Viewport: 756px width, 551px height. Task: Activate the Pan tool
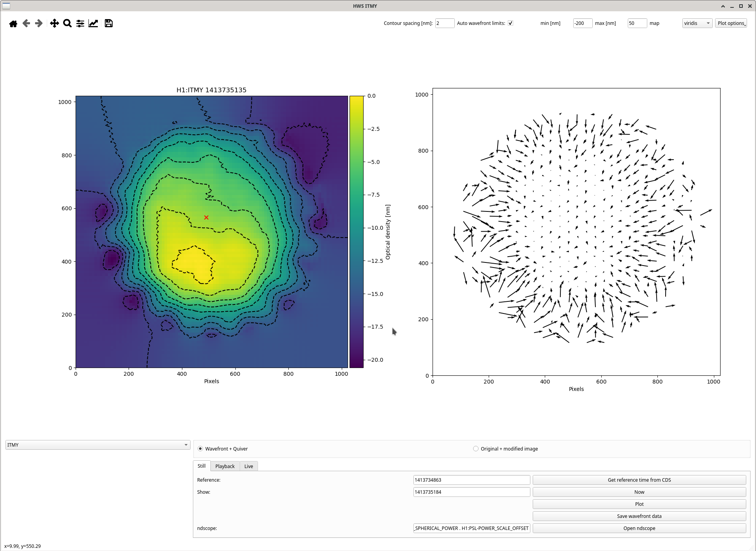(x=55, y=23)
